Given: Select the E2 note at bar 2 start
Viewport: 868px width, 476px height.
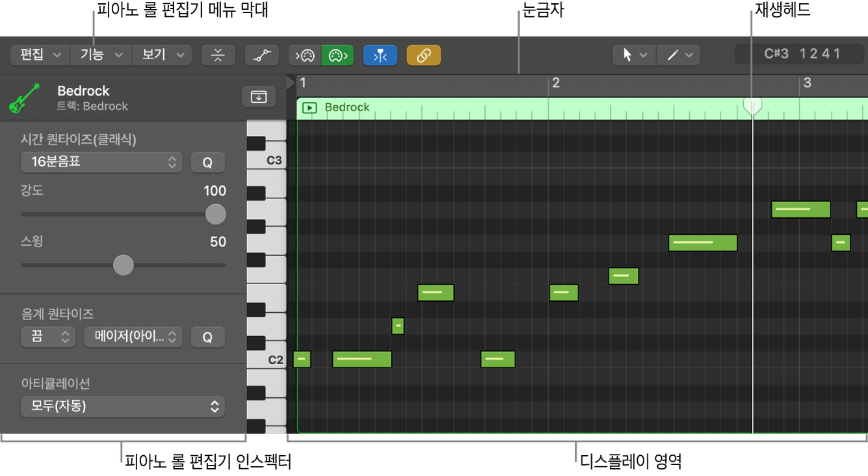Looking at the screenshot, I should click(x=564, y=293).
